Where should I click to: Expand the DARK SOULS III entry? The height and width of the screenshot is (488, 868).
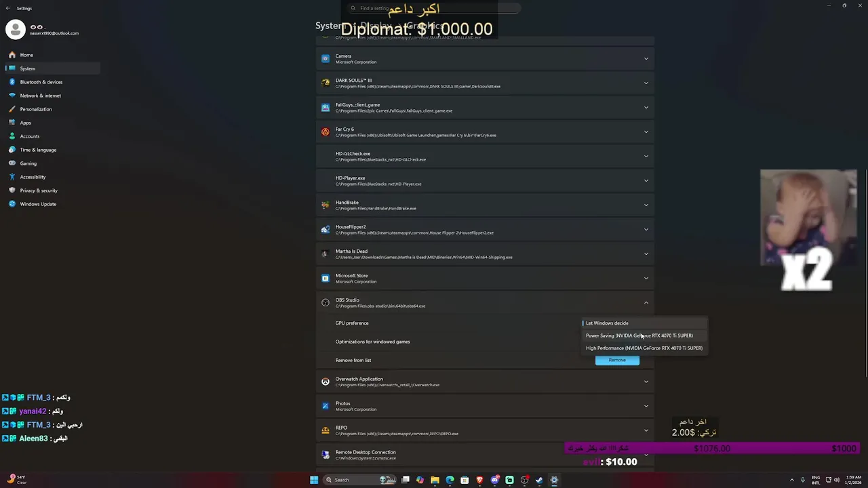coord(646,83)
